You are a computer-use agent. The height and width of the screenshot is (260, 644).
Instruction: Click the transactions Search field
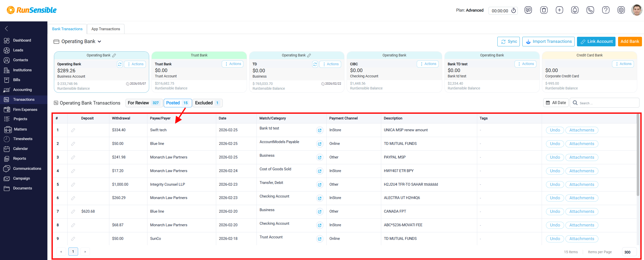[604, 103]
